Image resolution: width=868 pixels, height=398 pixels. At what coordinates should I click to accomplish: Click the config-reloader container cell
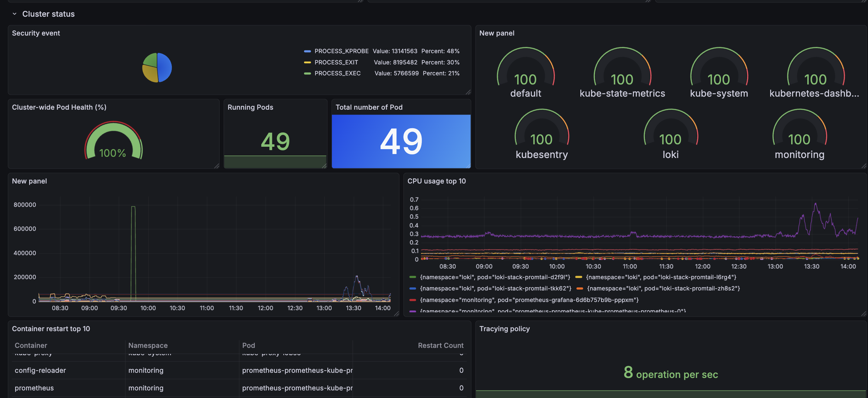[40, 370]
